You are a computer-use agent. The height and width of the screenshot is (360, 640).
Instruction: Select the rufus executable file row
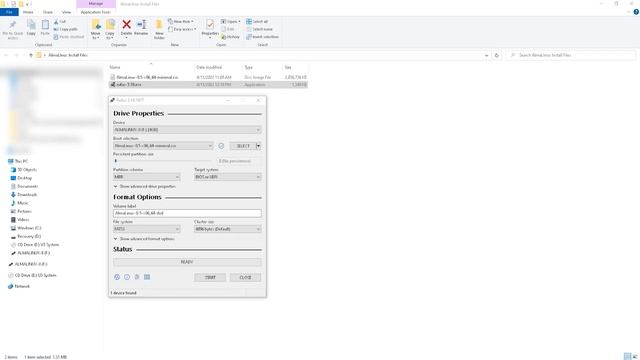coord(208,84)
